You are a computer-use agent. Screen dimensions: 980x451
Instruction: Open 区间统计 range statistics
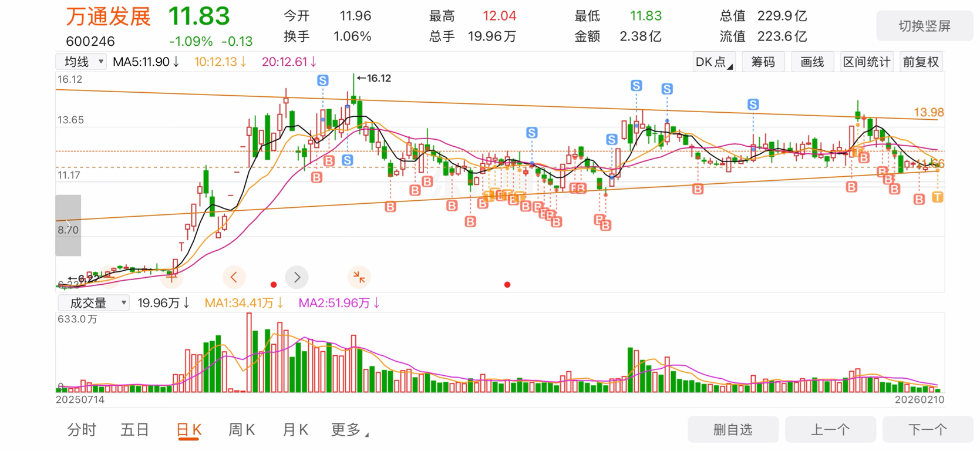pos(867,62)
